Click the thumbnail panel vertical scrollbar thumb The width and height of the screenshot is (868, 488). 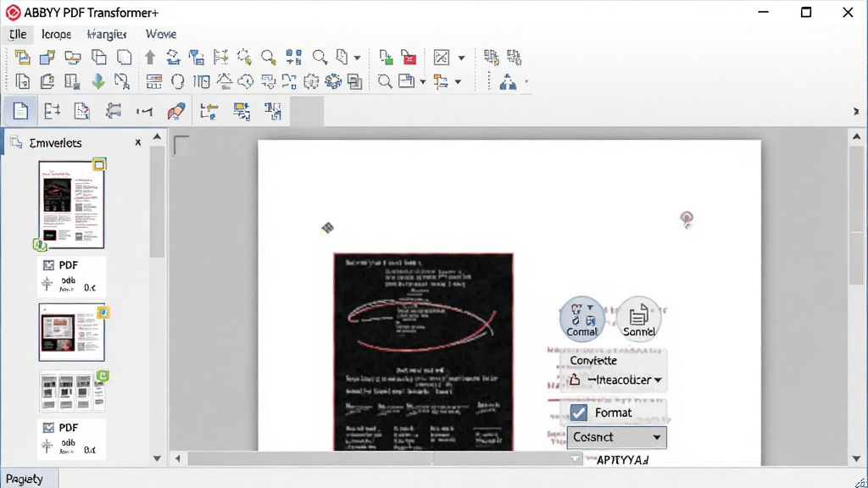click(x=157, y=202)
